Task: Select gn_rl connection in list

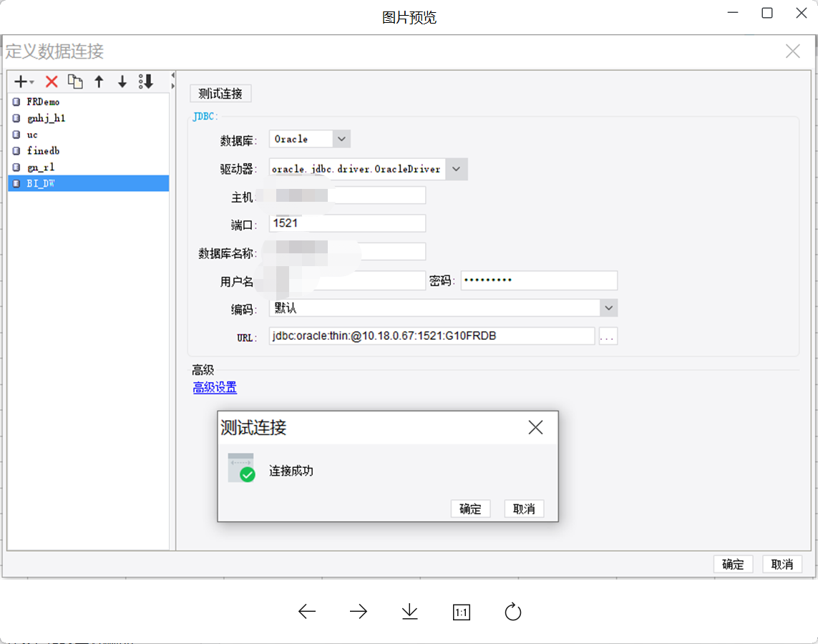Action: [x=88, y=167]
